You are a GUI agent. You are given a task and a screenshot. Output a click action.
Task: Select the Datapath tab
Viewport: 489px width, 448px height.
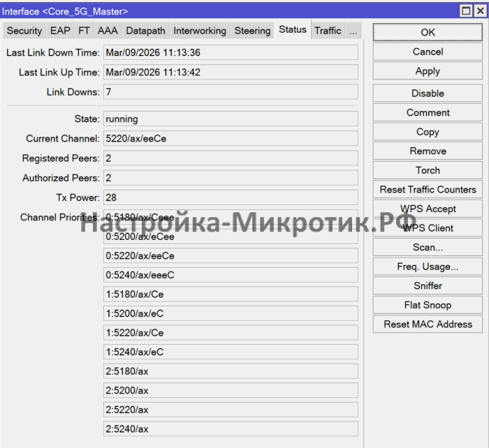(x=145, y=31)
